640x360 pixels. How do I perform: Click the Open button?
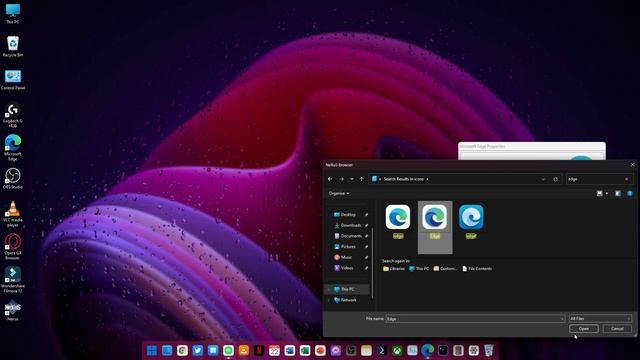pos(584,329)
